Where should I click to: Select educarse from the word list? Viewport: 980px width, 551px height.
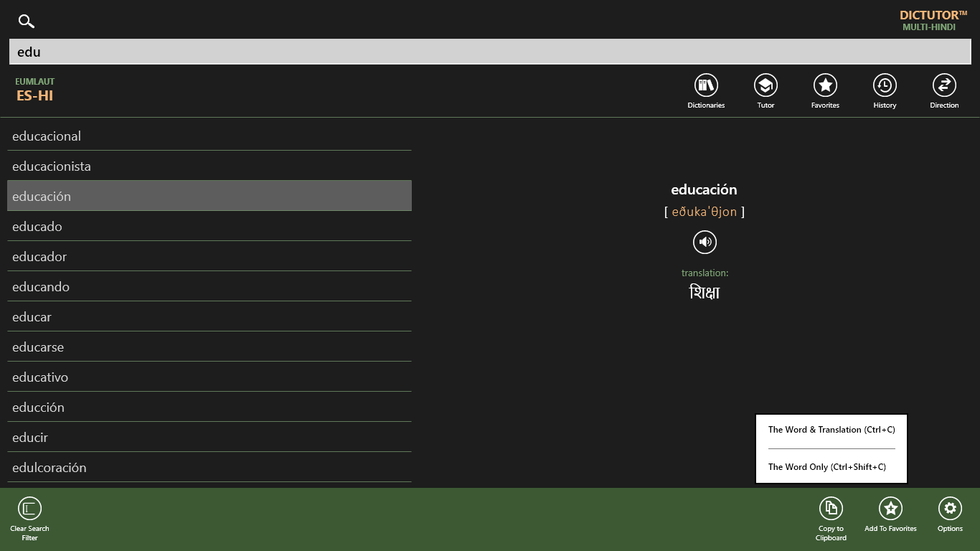[x=209, y=347]
